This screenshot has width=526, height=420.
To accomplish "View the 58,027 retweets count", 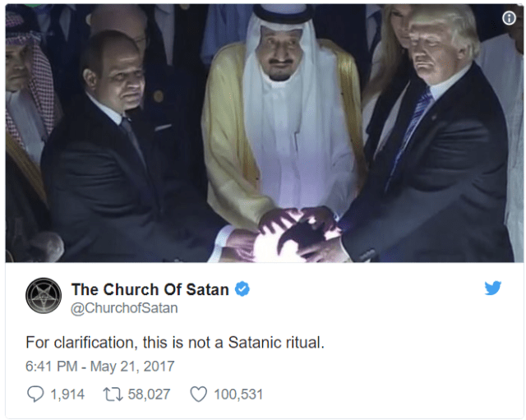I will [149, 395].
